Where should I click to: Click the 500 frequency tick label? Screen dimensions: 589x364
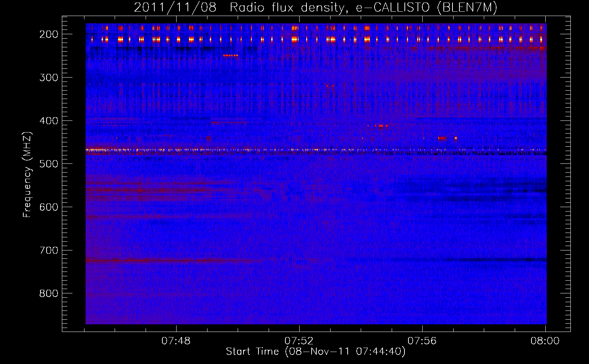49,164
